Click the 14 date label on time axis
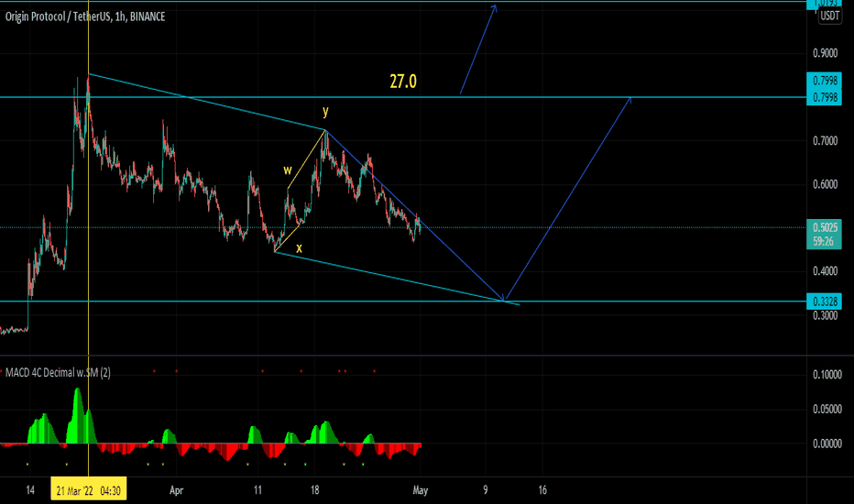Viewport: 854px width, 504px height. coord(30,490)
